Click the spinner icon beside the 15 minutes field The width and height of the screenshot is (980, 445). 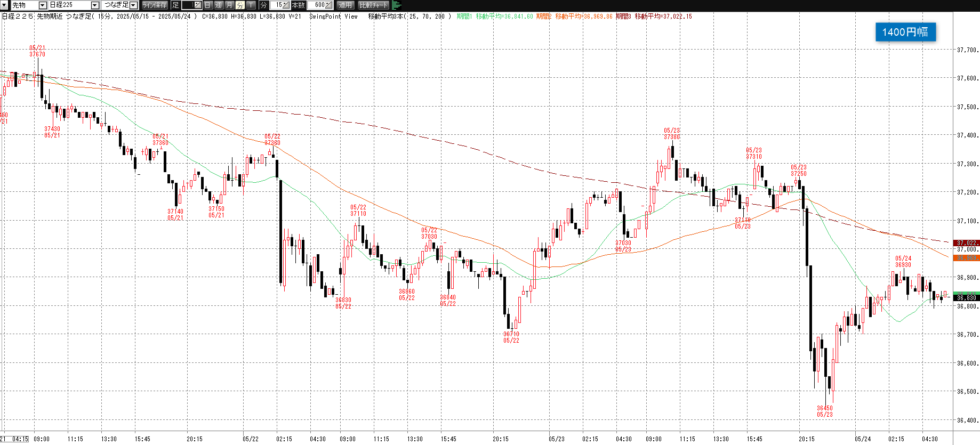(x=286, y=5)
